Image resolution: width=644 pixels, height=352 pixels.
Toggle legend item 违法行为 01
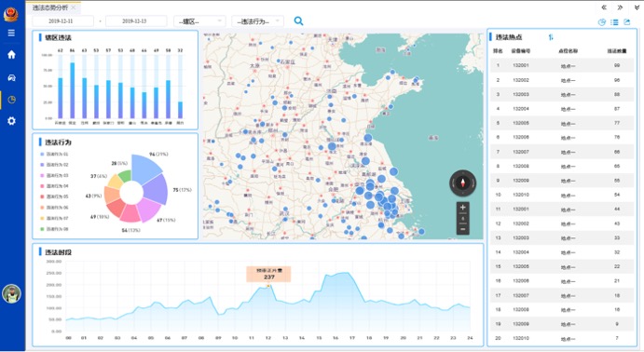coord(54,155)
